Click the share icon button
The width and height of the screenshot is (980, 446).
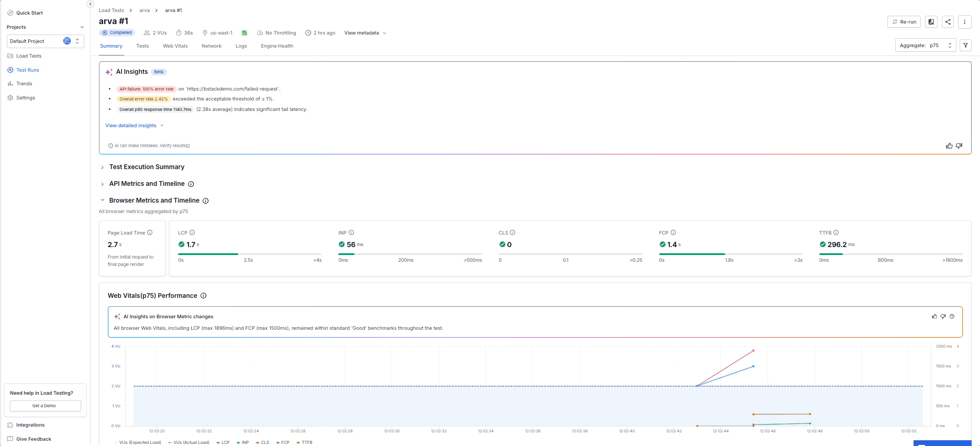(948, 22)
